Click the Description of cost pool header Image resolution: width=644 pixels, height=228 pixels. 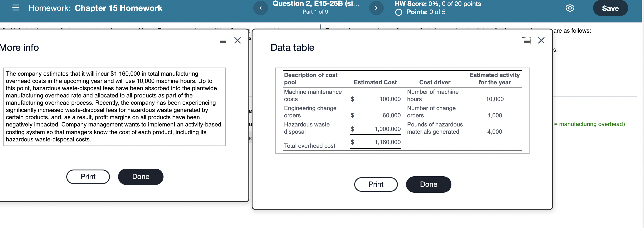310,79
